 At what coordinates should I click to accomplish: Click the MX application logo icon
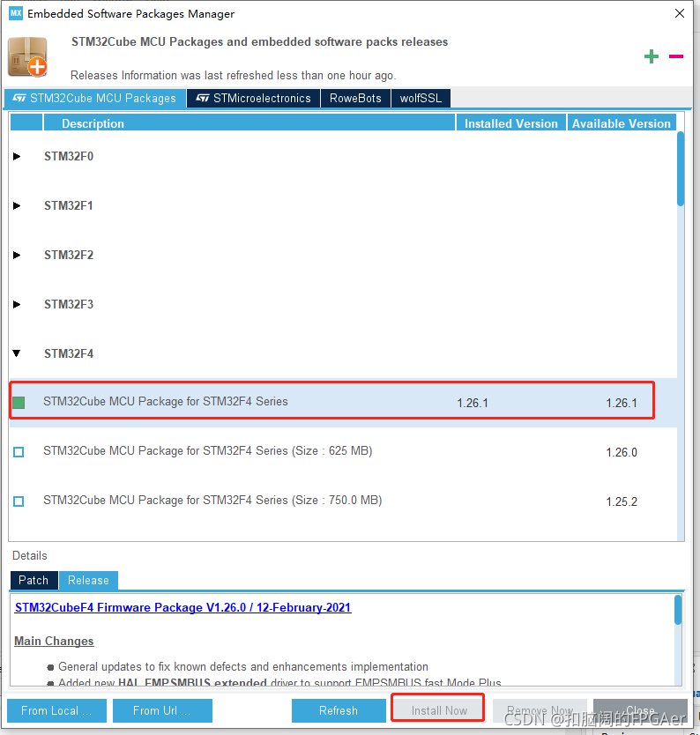pos(16,13)
